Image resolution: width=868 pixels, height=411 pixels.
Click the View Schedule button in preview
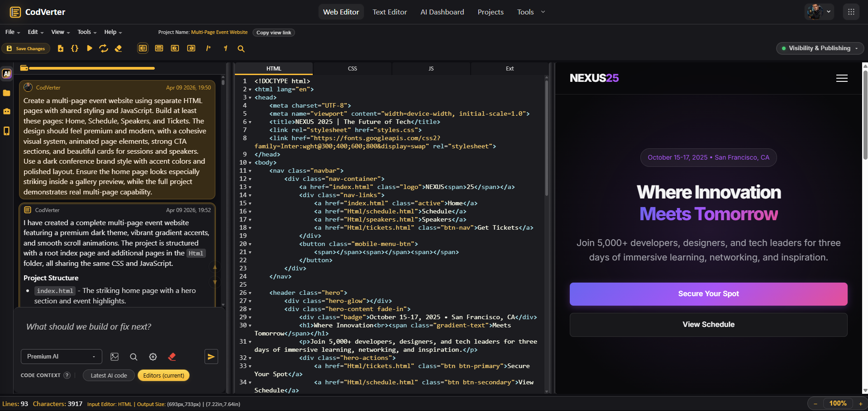[x=708, y=325]
